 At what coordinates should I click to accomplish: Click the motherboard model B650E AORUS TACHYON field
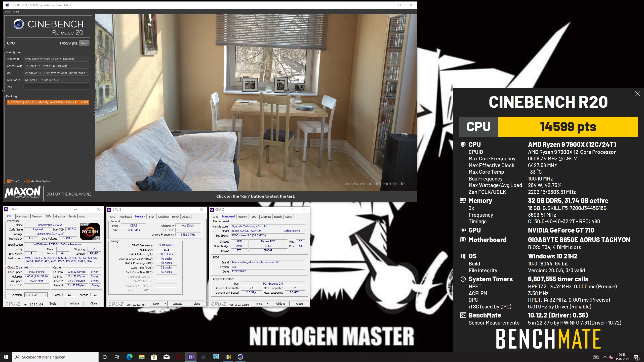tap(254, 231)
